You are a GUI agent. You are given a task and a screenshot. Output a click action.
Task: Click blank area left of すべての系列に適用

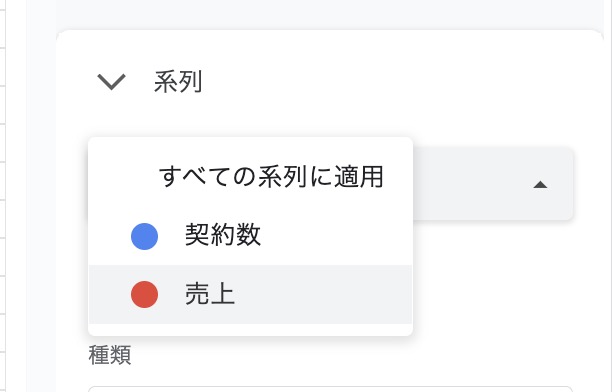[124, 176]
